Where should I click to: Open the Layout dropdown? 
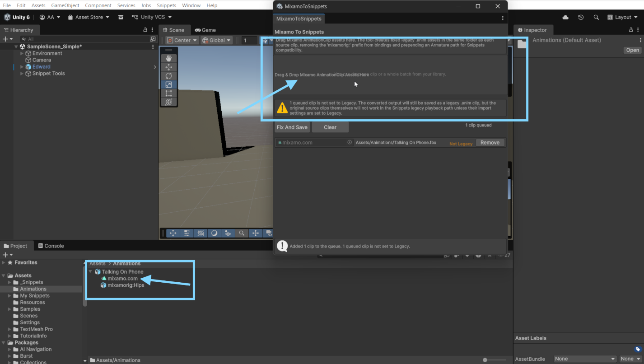click(x=622, y=17)
